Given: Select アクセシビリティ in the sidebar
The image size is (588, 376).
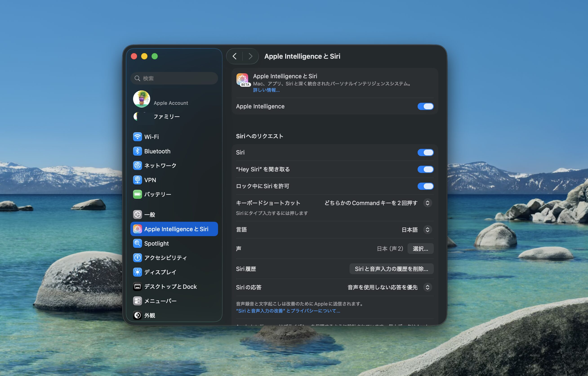Looking at the screenshot, I should pos(174,258).
